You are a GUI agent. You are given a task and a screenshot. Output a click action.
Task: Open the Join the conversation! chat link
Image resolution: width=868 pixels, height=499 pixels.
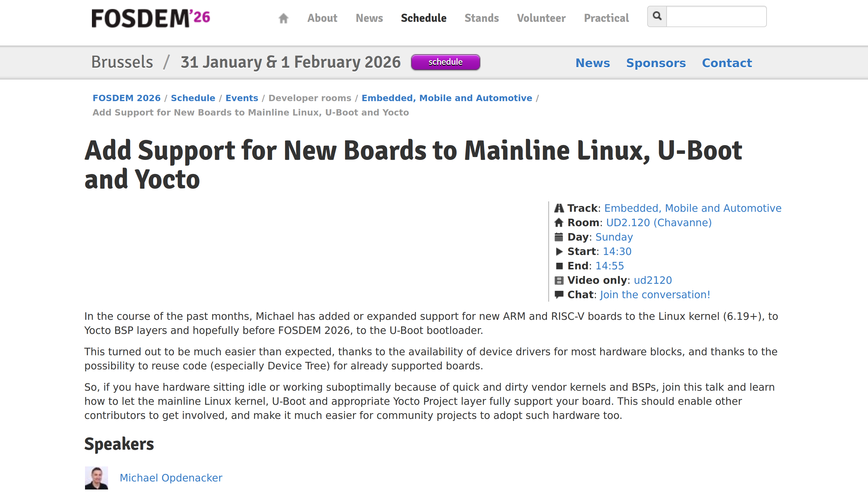point(655,295)
